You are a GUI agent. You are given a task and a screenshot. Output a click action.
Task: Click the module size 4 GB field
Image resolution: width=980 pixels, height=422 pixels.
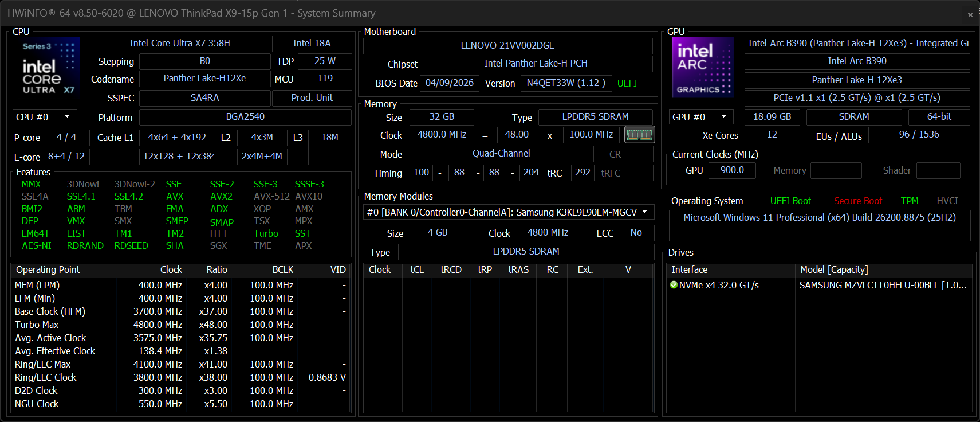438,233
